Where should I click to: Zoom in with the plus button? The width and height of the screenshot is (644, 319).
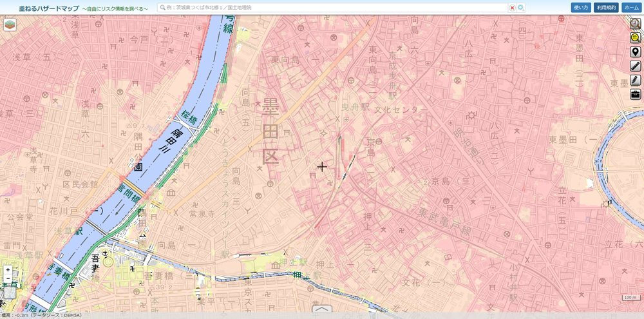click(8, 270)
